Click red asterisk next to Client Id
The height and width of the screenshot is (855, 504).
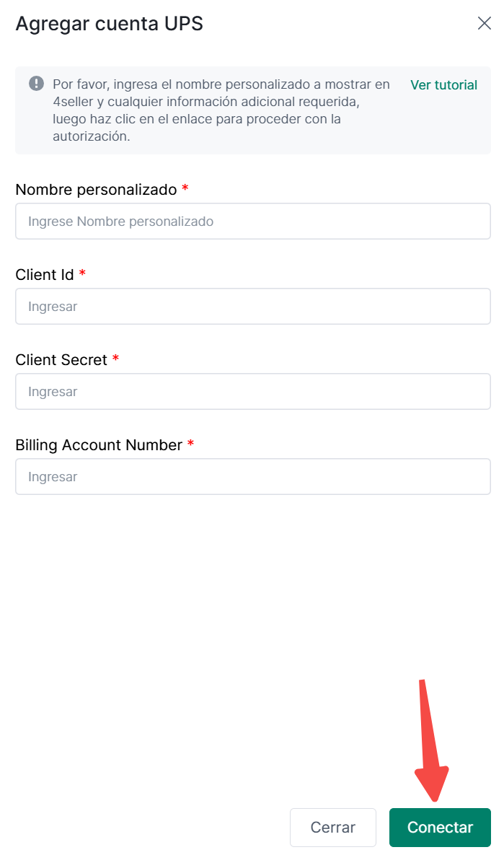[82, 274]
